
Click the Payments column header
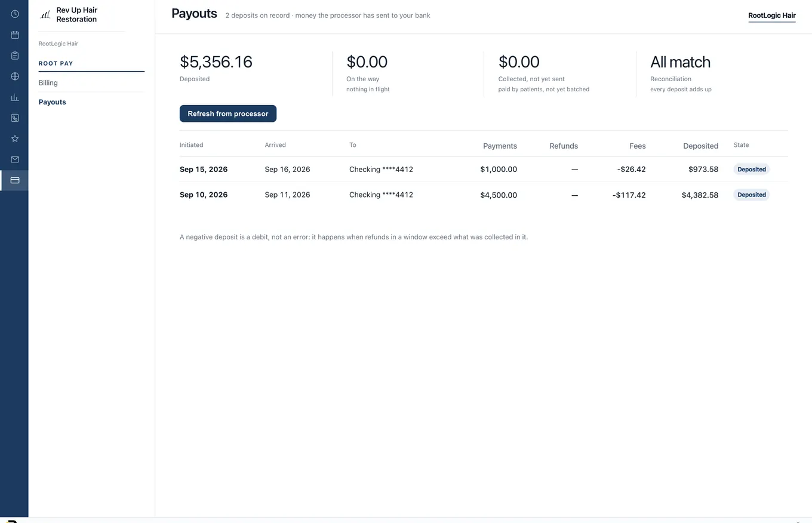click(x=500, y=146)
